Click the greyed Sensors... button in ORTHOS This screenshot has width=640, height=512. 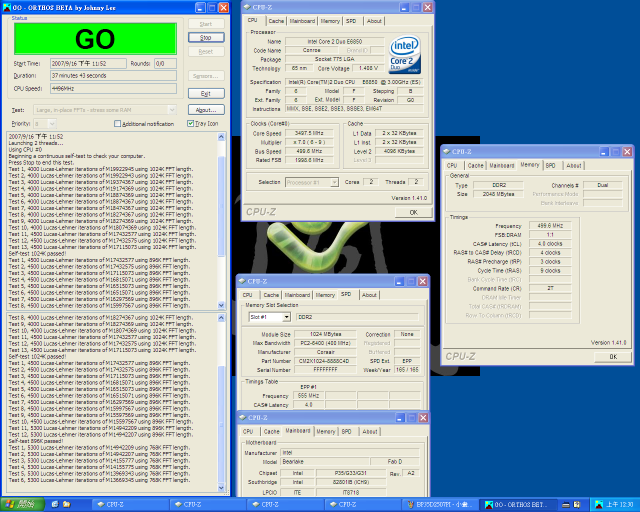tap(206, 76)
